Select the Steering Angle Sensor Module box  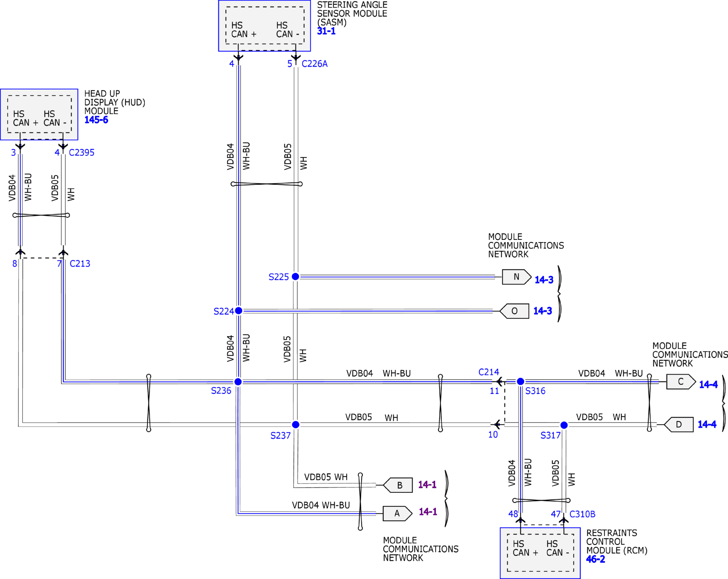264,26
